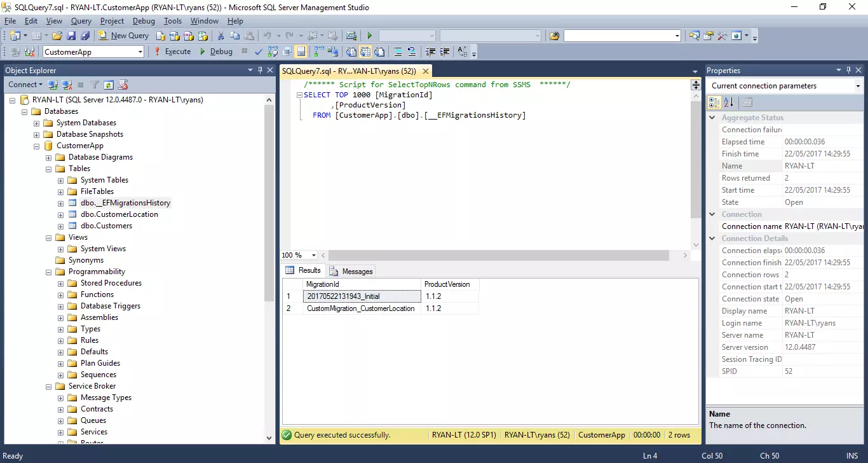Toggle Results to Grid mode
The width and height of the screenshot is (868, 463).
tap(367, 52)
